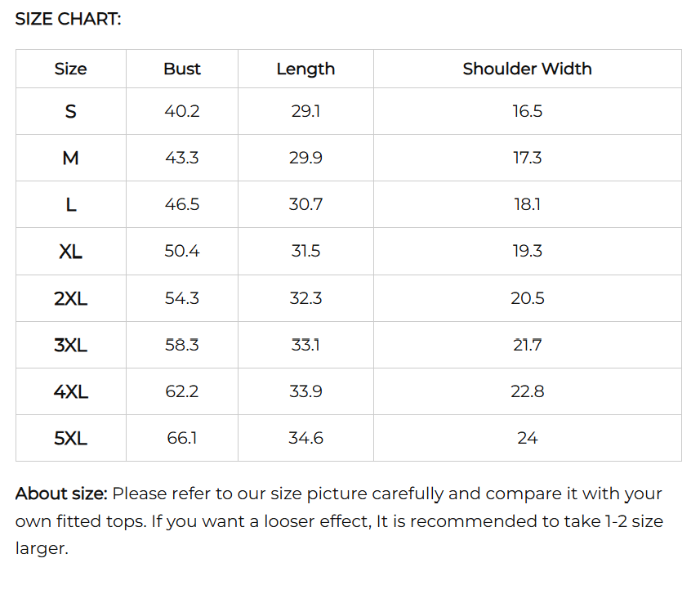Click the 4XL size row label
This screenshot has height=594, width=700.
click(x=70, y=391)
